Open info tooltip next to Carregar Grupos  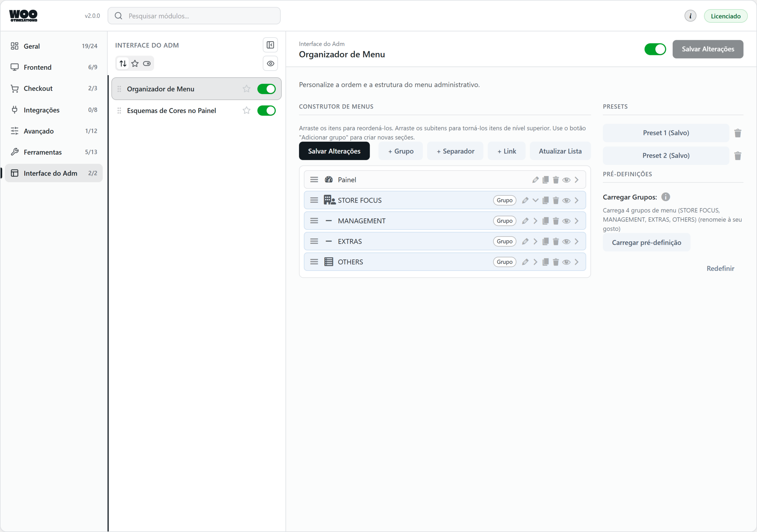point(665,197)
